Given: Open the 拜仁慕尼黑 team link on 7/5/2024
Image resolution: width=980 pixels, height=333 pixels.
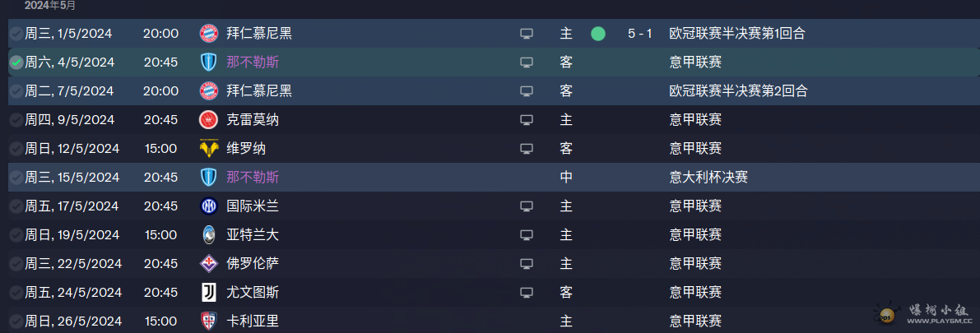Looking at the screenshot, I should (x=258, y=91).
